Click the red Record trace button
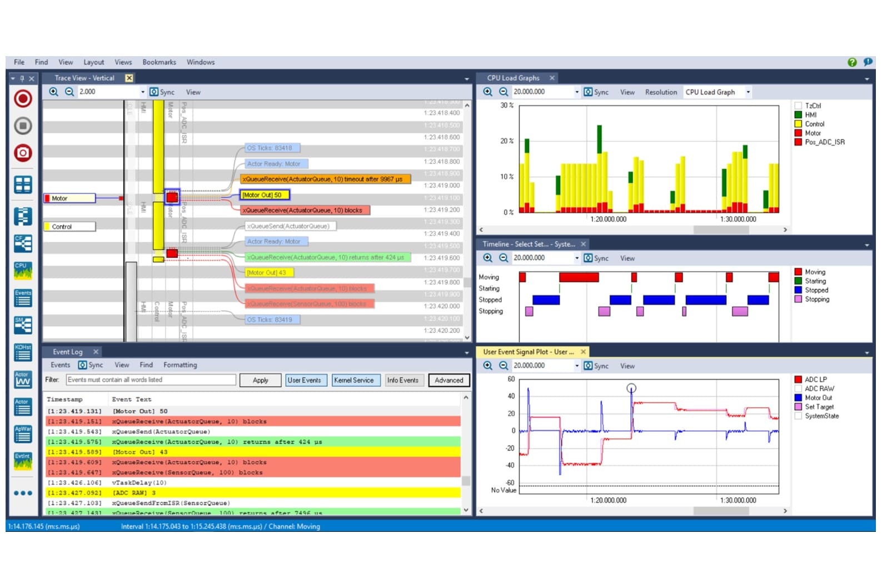The image size is (882, 588). [23, 99]
